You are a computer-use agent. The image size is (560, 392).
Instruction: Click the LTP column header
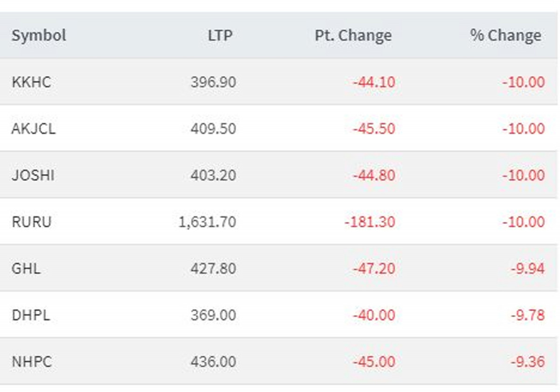[220, 35]
